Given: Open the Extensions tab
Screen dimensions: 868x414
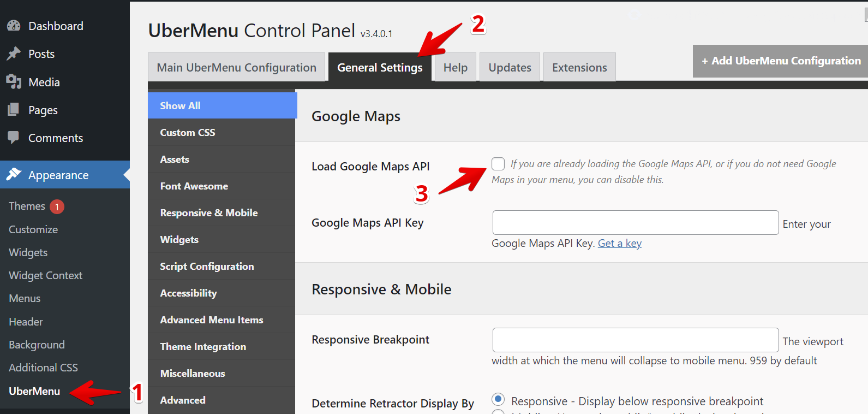Looking at the screenshot, I should tap(579, 67).
